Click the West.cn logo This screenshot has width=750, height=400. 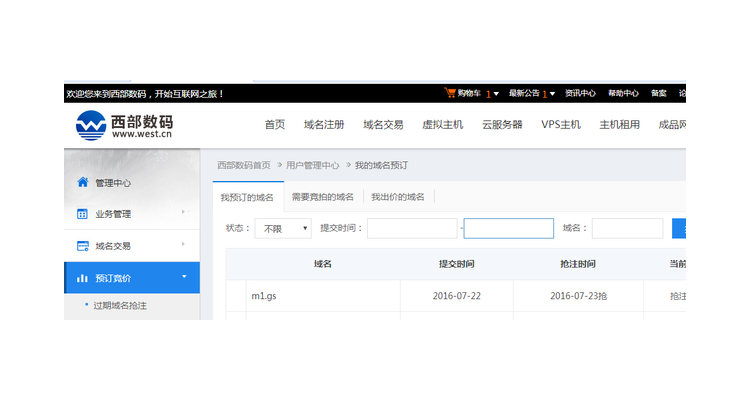click(x=124, y=125)
